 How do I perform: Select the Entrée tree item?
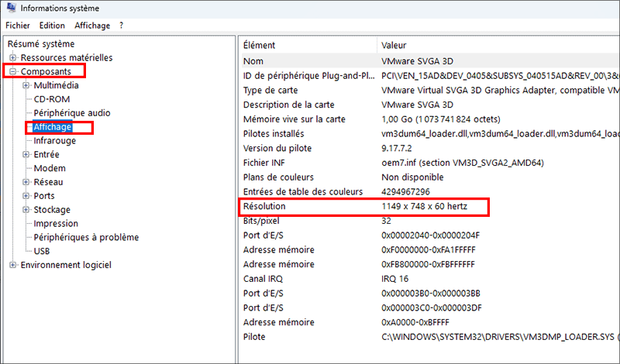(46, 155)
